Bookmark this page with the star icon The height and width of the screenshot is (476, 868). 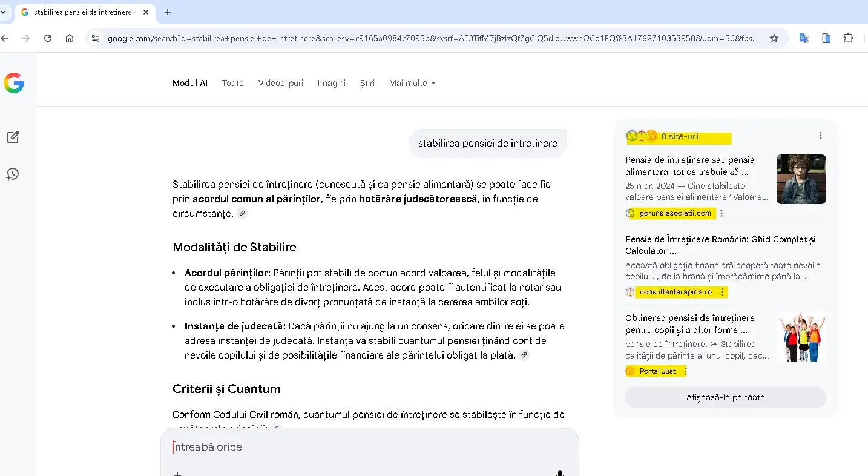pyautogui.click(x=774, y=38)
